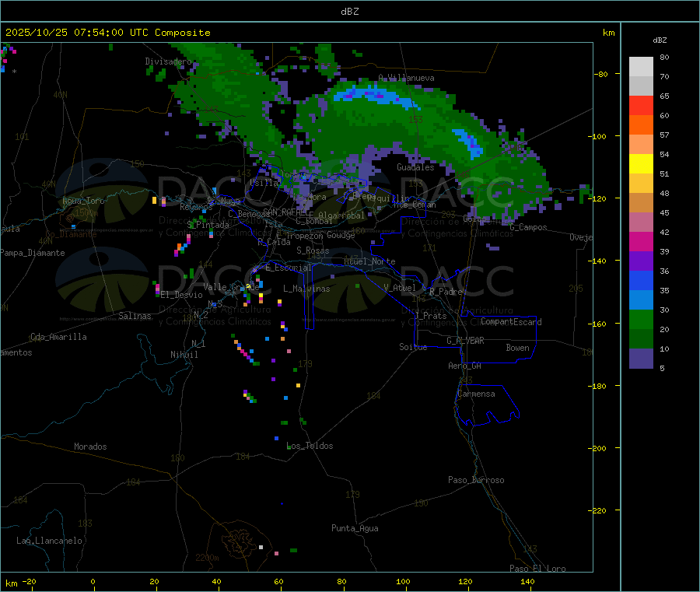Click the yellow 'km' label at top right
700x592 pixels.
[608, 33]
